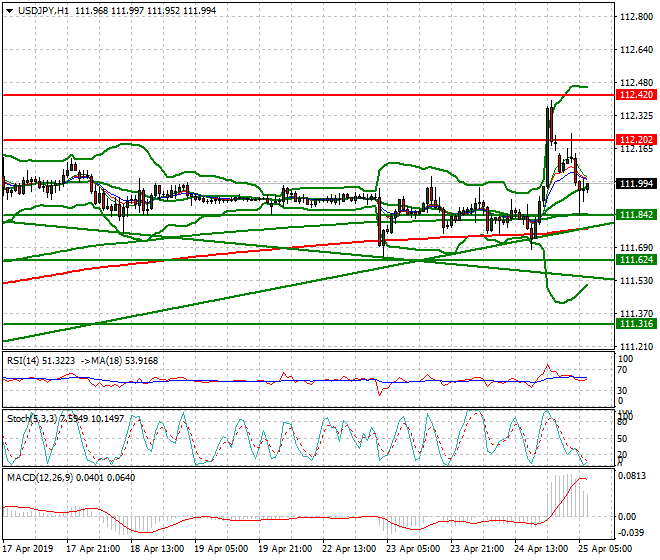This screenshot has width=660, height=560.
Task: Click the USDJPY,H1 chart title text
Action: (43, 11)
